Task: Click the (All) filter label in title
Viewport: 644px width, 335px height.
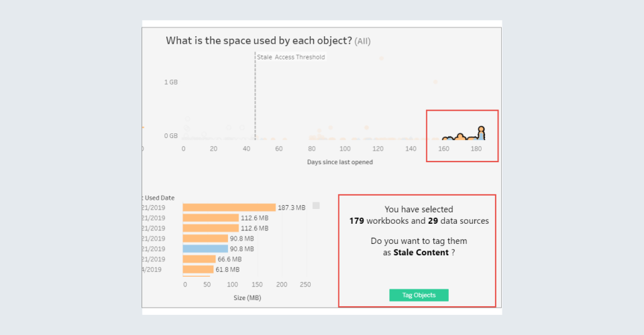Action: (x=362, y=42)
